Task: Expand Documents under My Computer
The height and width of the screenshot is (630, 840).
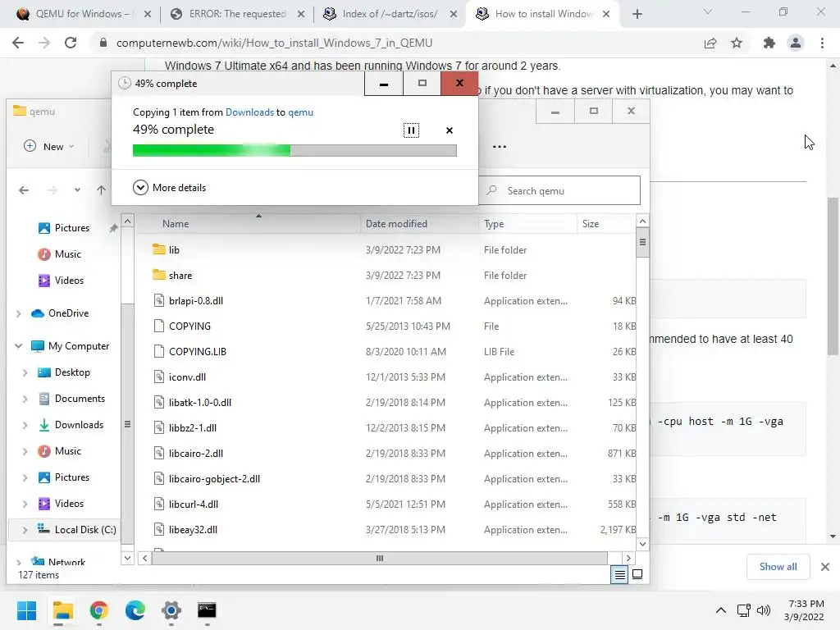Action: [25, 399]
